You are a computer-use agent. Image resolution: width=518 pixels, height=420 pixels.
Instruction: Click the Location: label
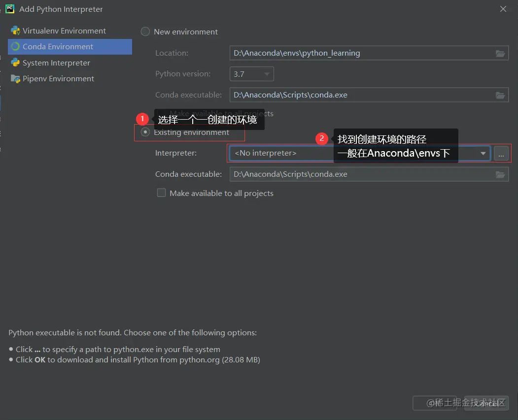pos(172,53)
